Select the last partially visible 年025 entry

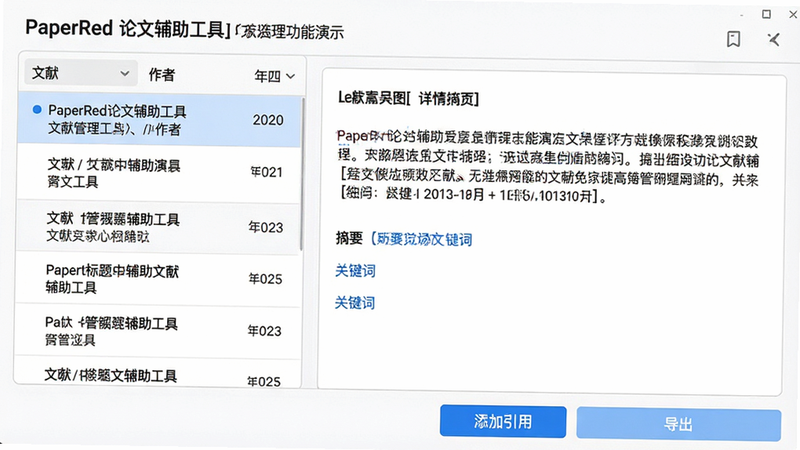(157, 373)
